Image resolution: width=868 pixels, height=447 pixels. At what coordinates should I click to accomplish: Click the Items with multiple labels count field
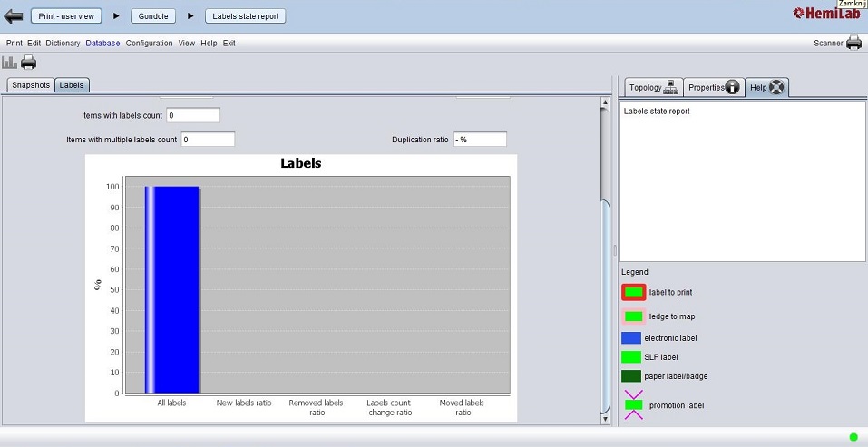pos(208,140)
